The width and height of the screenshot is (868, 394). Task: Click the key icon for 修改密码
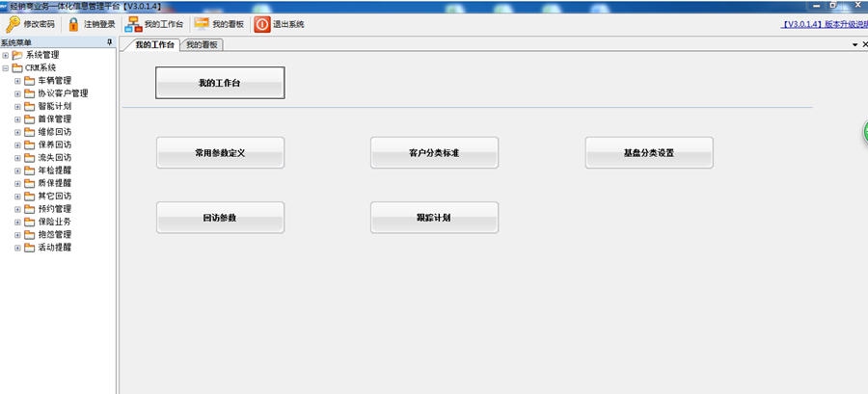pyautogui.click(x=13, y=24)
